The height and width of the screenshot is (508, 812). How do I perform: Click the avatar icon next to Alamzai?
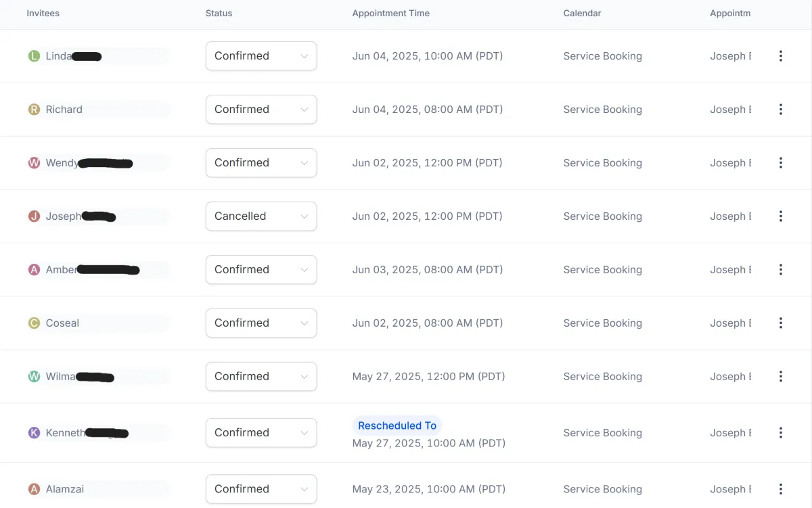click(35, 489)
